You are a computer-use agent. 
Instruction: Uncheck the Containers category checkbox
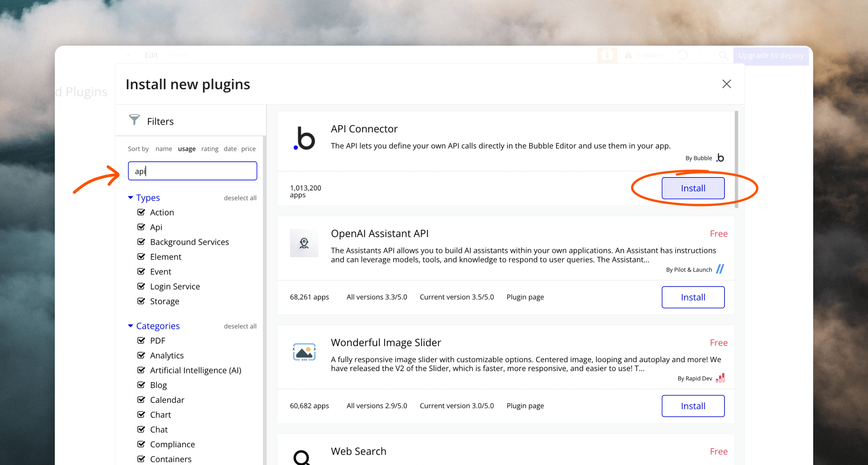point(141,459)
